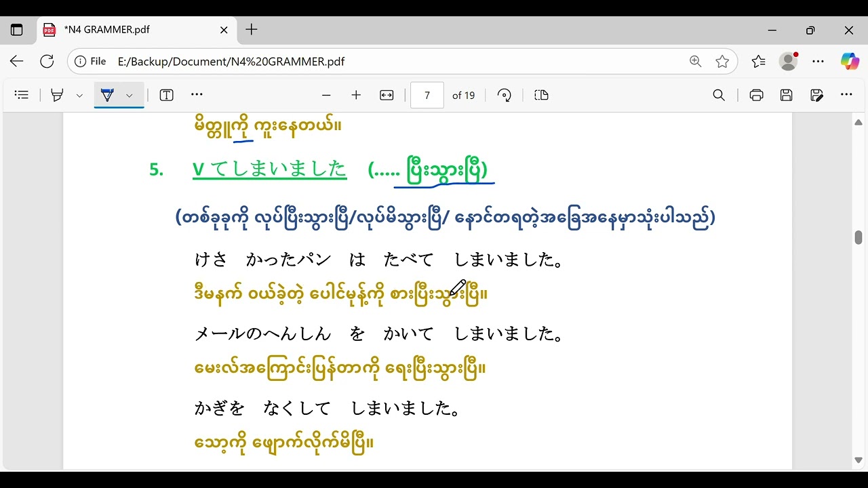
Task: Restore down the browser window
Action: point(810,30)
